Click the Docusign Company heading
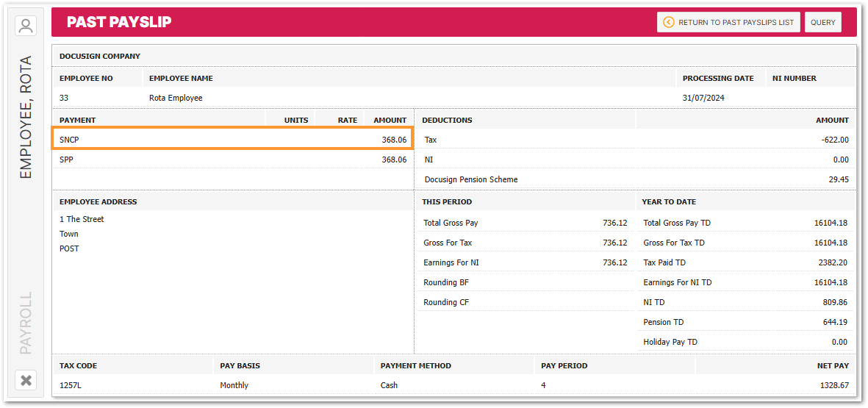Image resolution: width=868 pixels, height=408 pixels. pyautogui.click(x=100, y=57)
